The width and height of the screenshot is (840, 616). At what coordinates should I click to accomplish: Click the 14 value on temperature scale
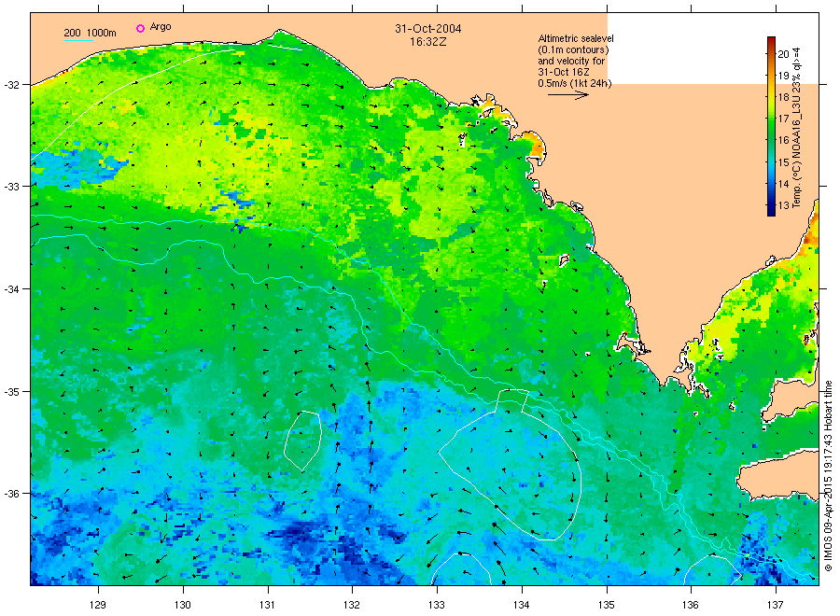[x=783, y=184]
